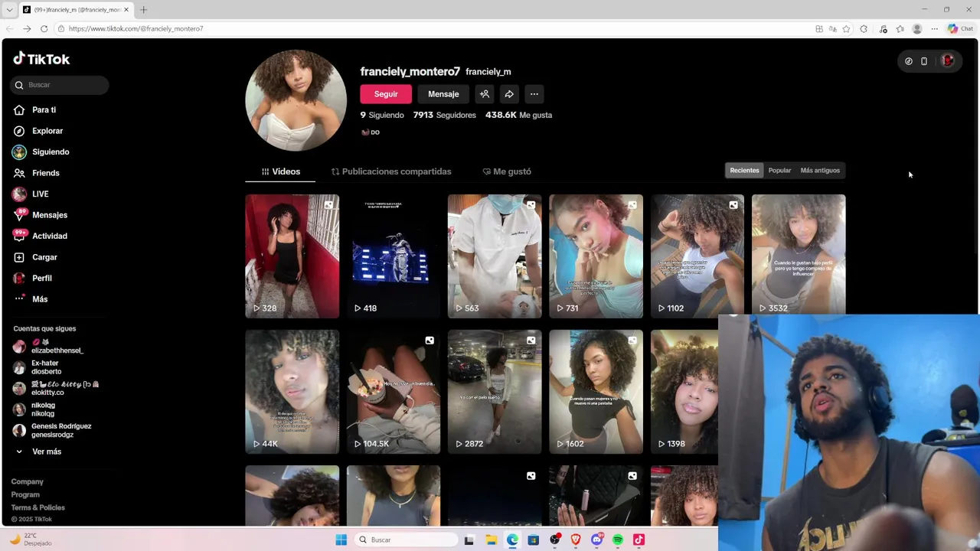Select the Recientes sort option

pos(744,171)
